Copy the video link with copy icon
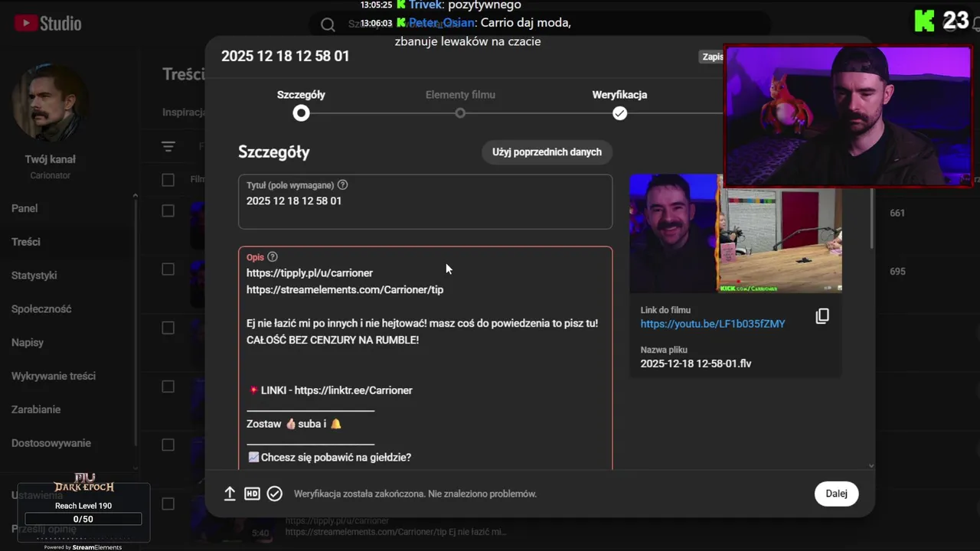The width and height of the screenshot is (980, 551). point(822,316)
